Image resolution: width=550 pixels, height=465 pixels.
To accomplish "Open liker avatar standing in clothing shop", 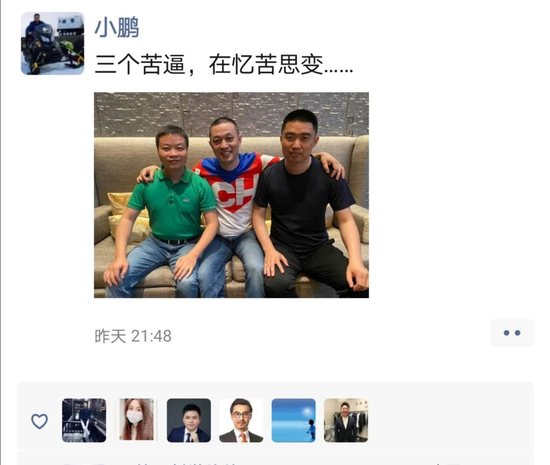I will tap(346, 420).
